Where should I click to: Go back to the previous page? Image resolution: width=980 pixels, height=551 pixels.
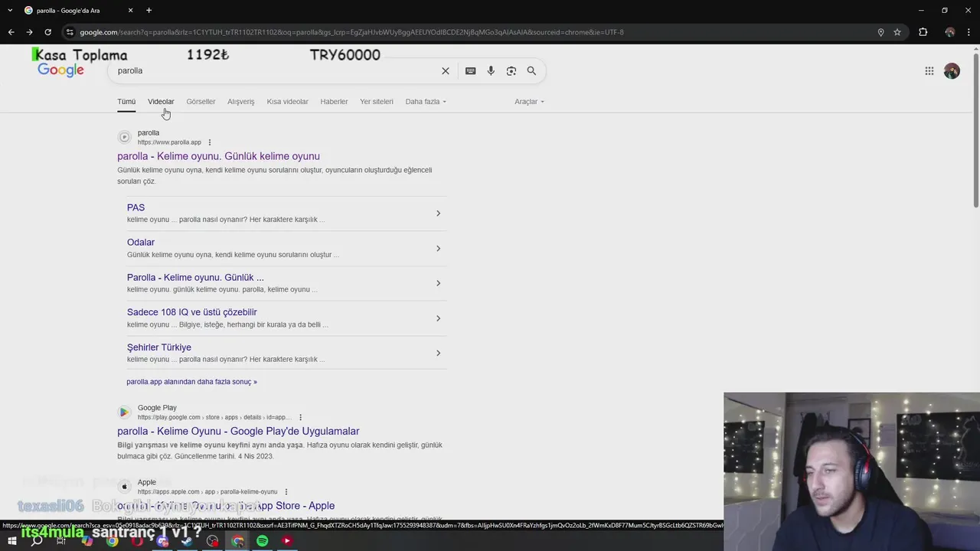pyautogui.click(x=11, y=32)
